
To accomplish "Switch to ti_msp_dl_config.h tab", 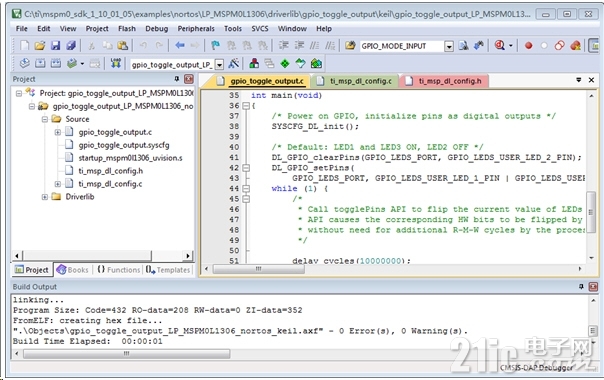I will point(445,81).
